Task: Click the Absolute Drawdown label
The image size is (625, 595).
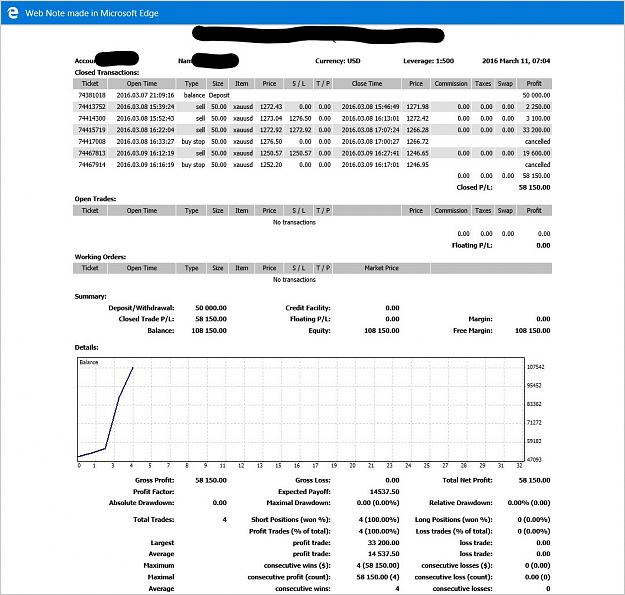Action: point(142,503)
